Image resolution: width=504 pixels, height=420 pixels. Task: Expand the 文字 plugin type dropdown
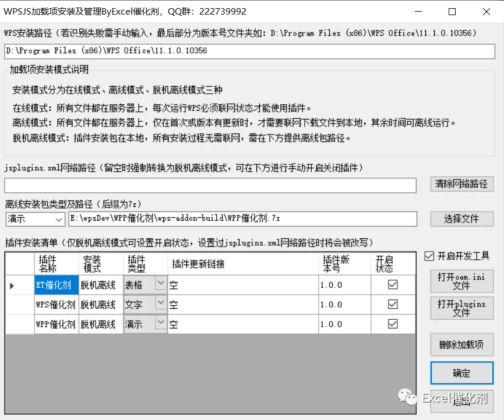160,303
